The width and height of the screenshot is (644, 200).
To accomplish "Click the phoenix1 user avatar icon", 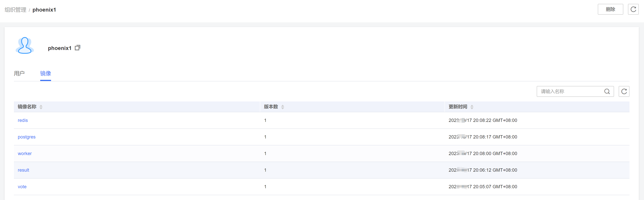I will 25,46.
